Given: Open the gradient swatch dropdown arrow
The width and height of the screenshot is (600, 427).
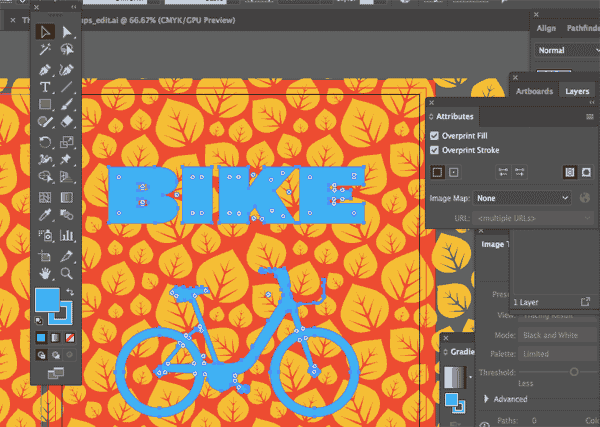Looking at the screenshot, I should [x=471, y=377].
